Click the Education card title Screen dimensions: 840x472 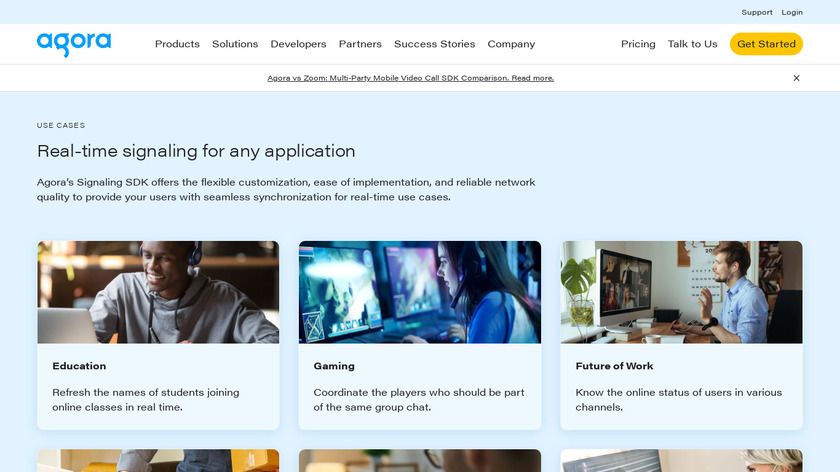pos(79,366)
